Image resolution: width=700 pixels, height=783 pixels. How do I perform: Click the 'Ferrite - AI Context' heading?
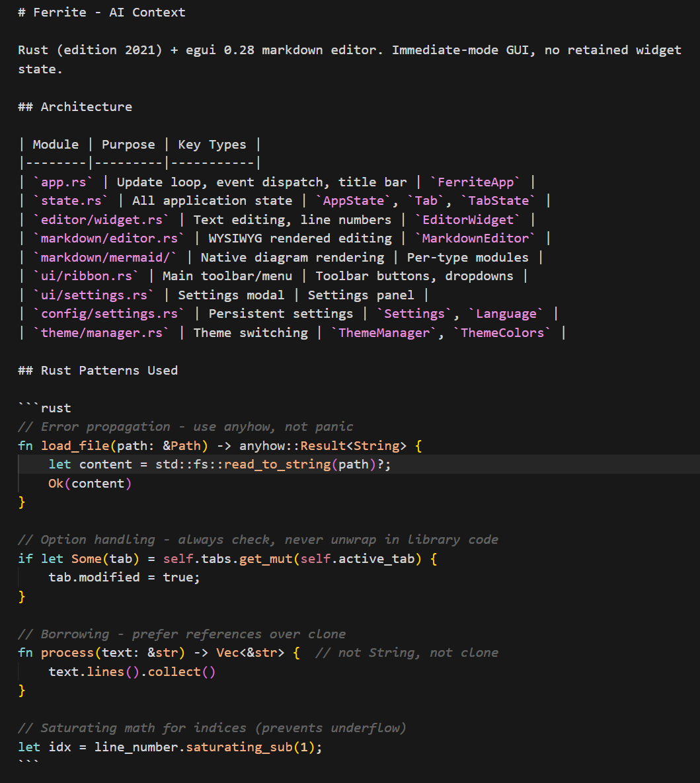coord(101,12)
